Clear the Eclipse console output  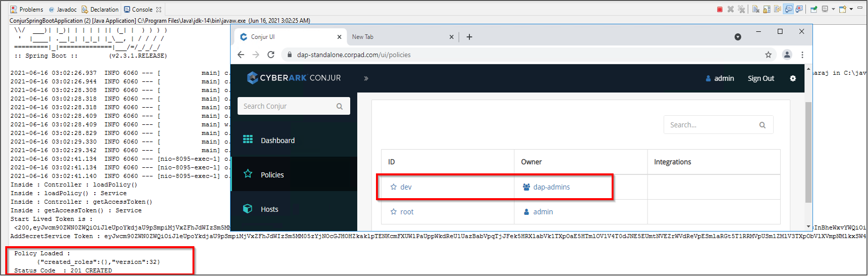coord(755,9)
